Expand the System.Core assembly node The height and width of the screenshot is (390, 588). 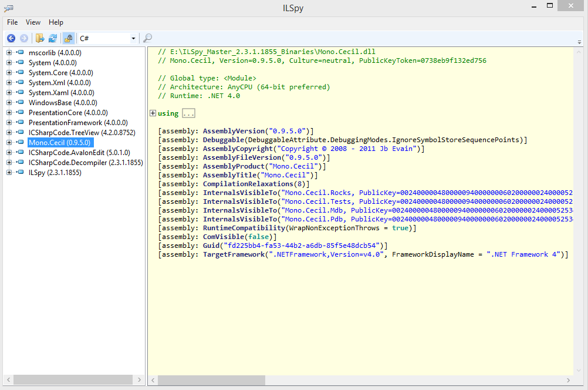(x=9, y=72)
